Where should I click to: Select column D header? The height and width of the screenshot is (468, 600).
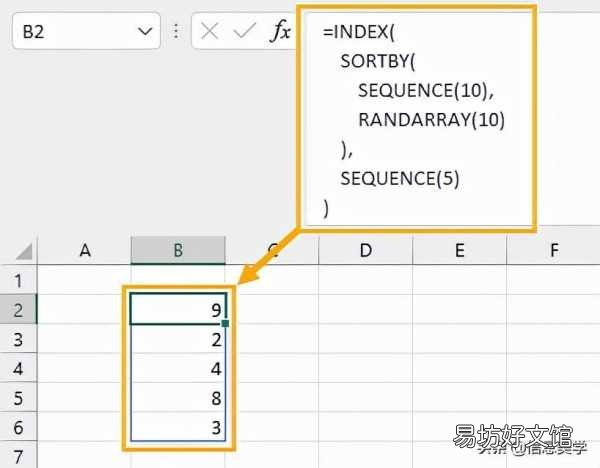365,250
